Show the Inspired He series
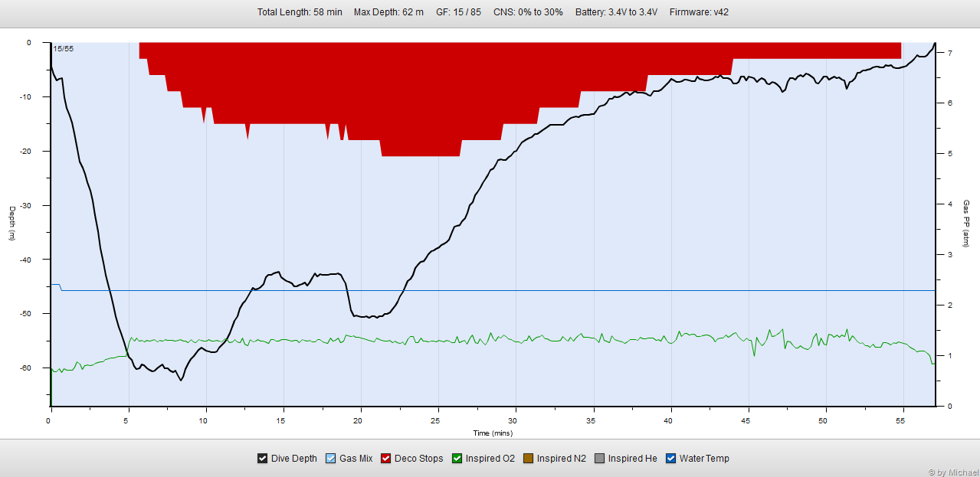Screen dimensions: 980x477 [600, 459]
